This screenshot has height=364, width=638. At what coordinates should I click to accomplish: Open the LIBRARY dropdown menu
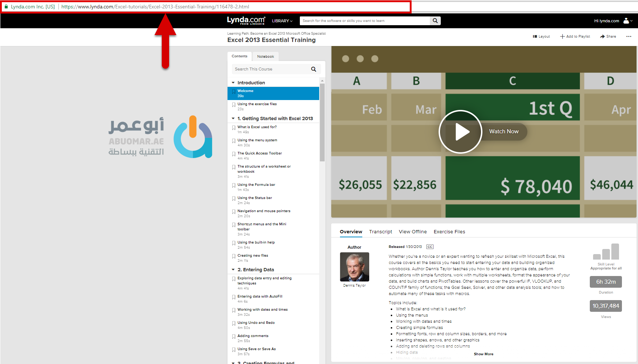coord(282,21)
